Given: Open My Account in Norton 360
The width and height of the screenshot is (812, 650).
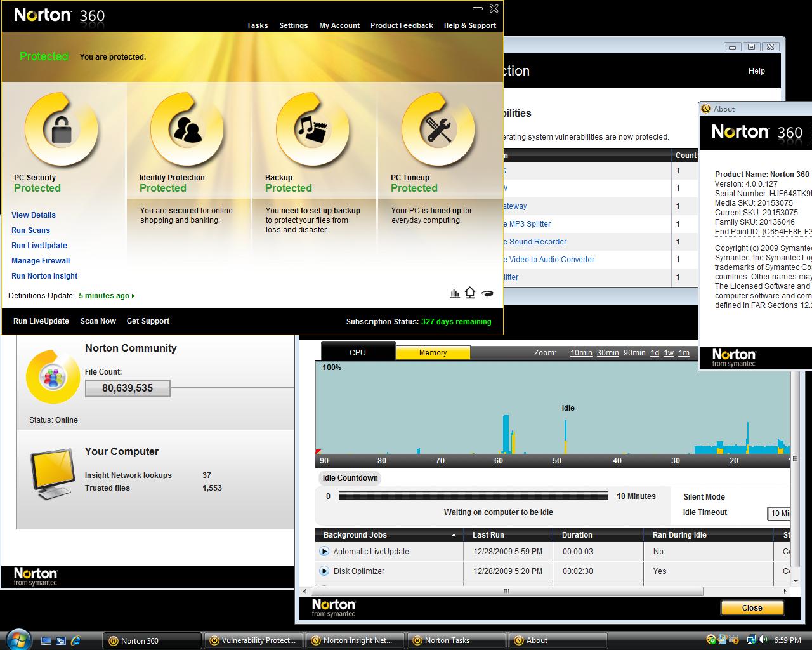Looking at the screenshot, I should (339, 25).
